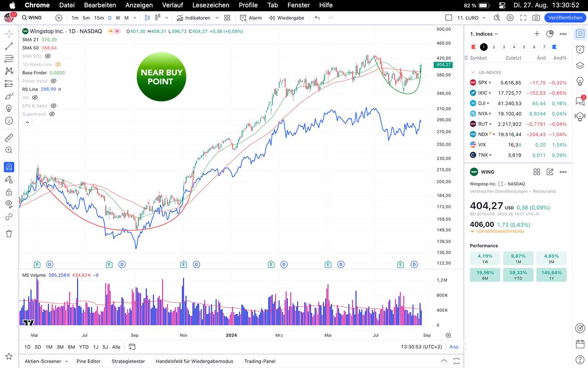Select the YTD time range

click(84, 347)
